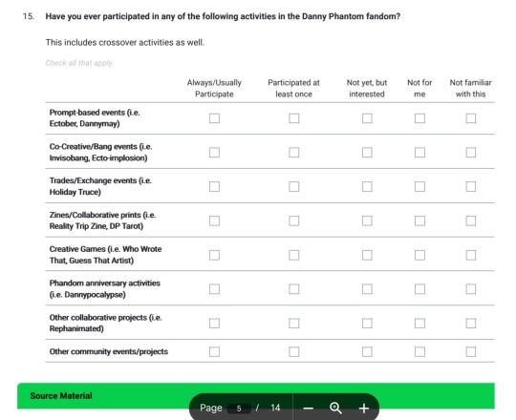
Task: Check Always/Usually Participate for Prompt-based events
Action: (214, 118)
